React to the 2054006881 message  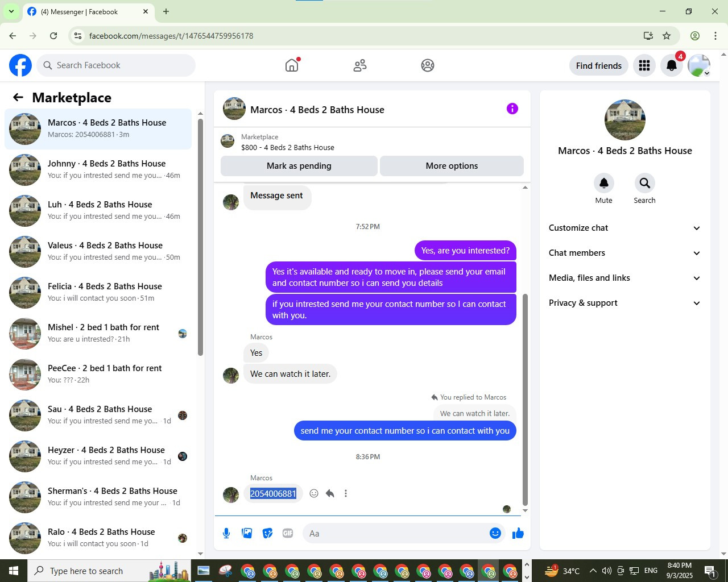[x=314, y=493]
